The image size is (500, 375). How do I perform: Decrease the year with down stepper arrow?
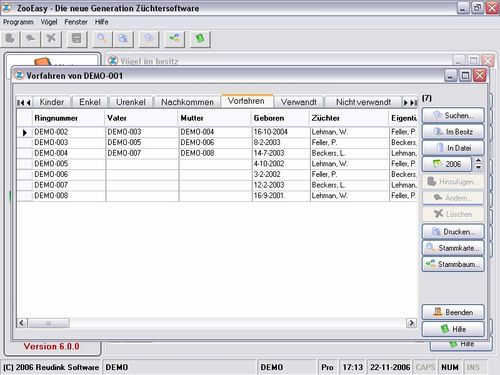pyautogui.click(x=479, y=168)
